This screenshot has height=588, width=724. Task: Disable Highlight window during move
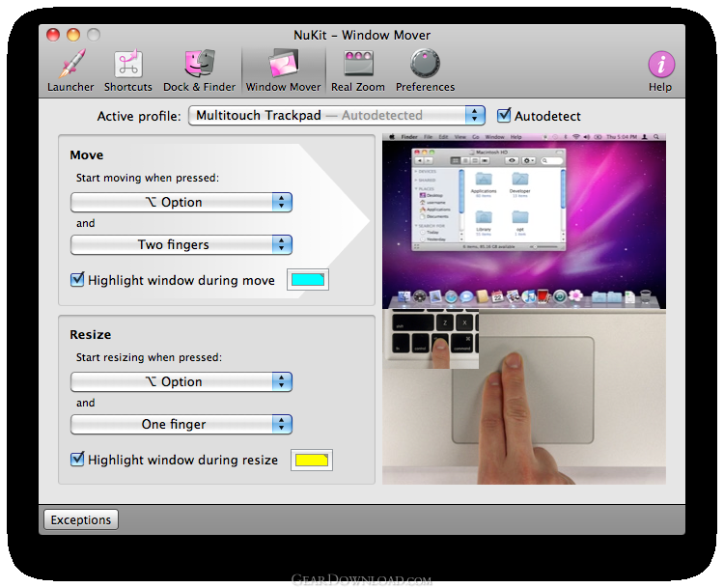point(77,280)
